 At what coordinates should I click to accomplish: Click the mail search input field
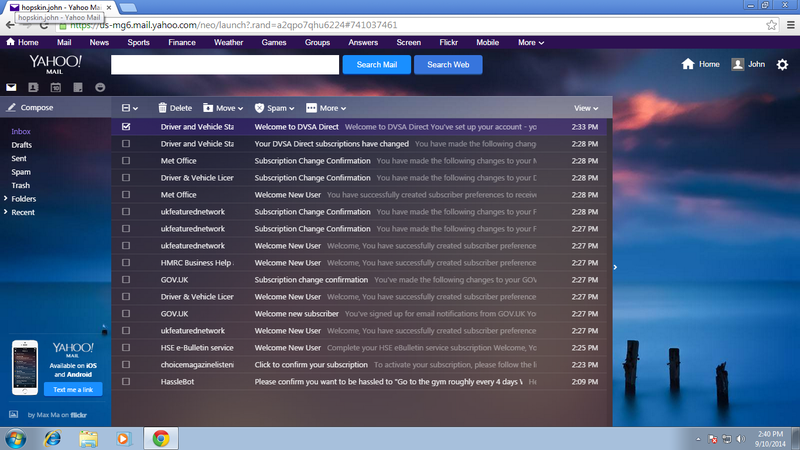(x=225, y=65)
